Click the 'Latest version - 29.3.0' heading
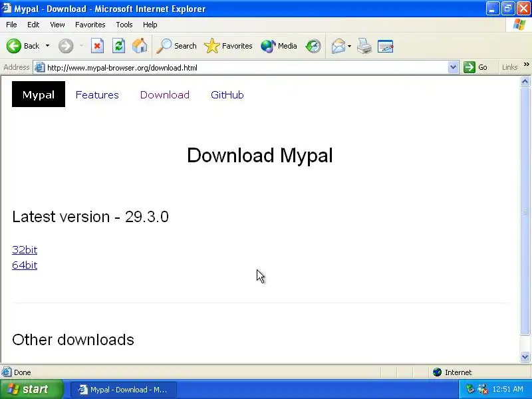The height and width of the screenshot is (399, 532). click(90, 217)
